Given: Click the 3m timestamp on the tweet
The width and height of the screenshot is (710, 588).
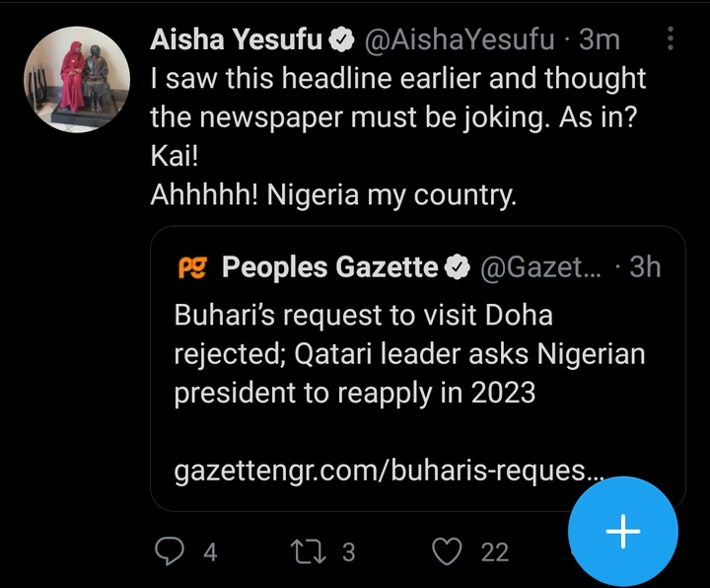Looking at the screenshot, I should point(601,39).
